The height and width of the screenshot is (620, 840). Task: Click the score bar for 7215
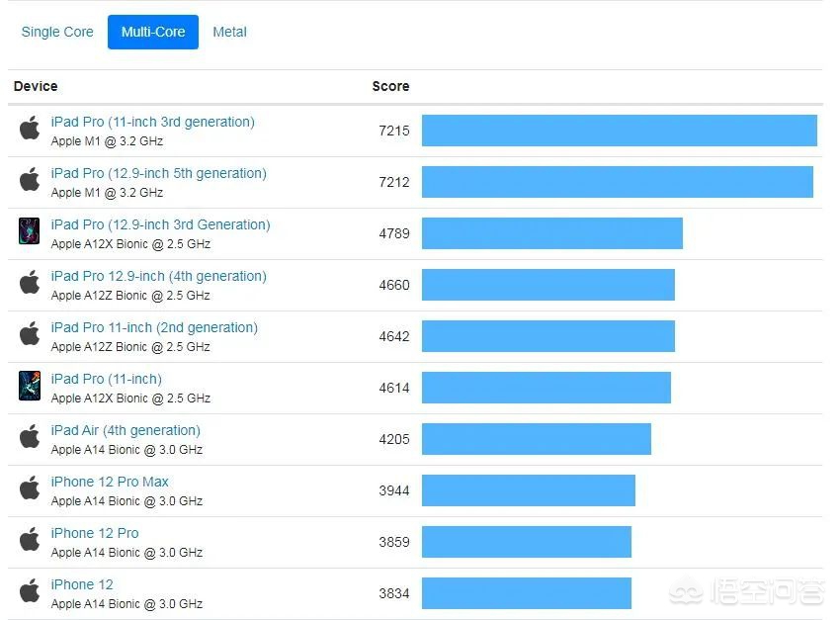[x=620, y=131]
